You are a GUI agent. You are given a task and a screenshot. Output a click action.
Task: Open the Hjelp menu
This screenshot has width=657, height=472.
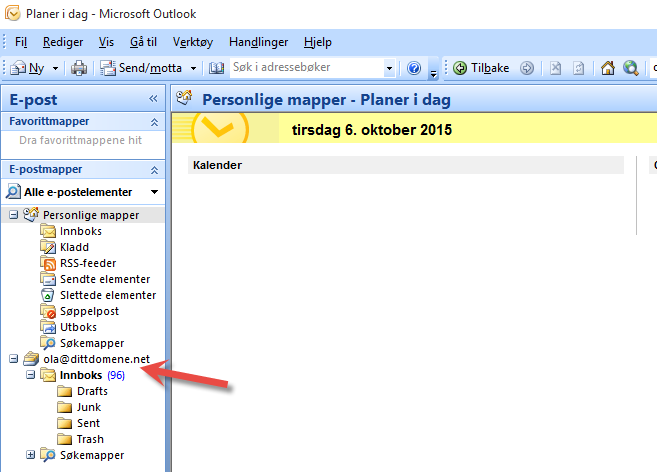click(x=318, y=42)
